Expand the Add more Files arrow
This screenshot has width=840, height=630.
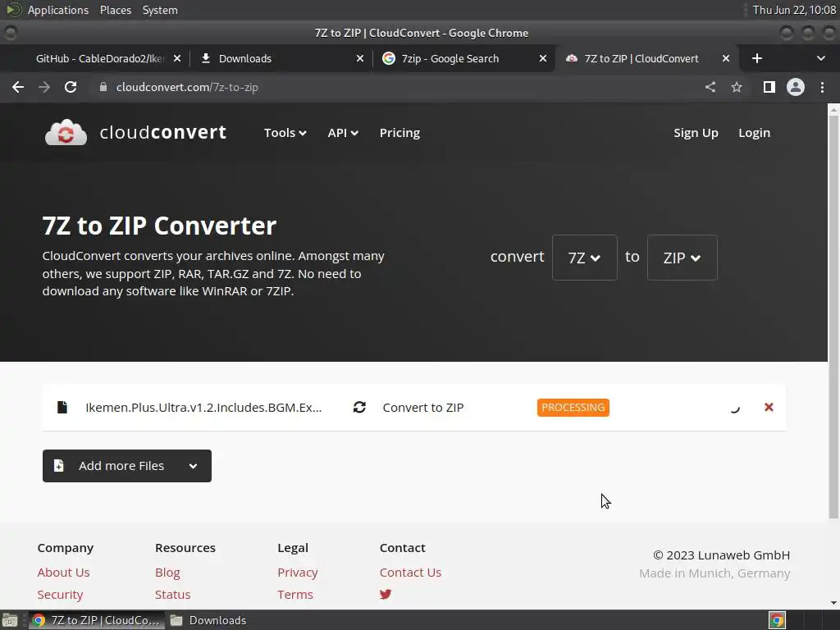click(x=193, y=466)
